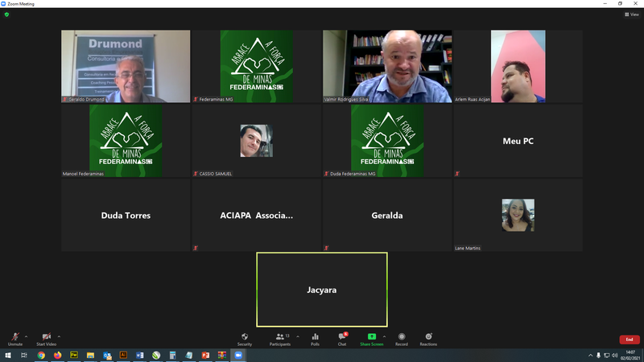Toggle Start Video camera on
Screen dimensions: 644x362
[x=46, y=338]
